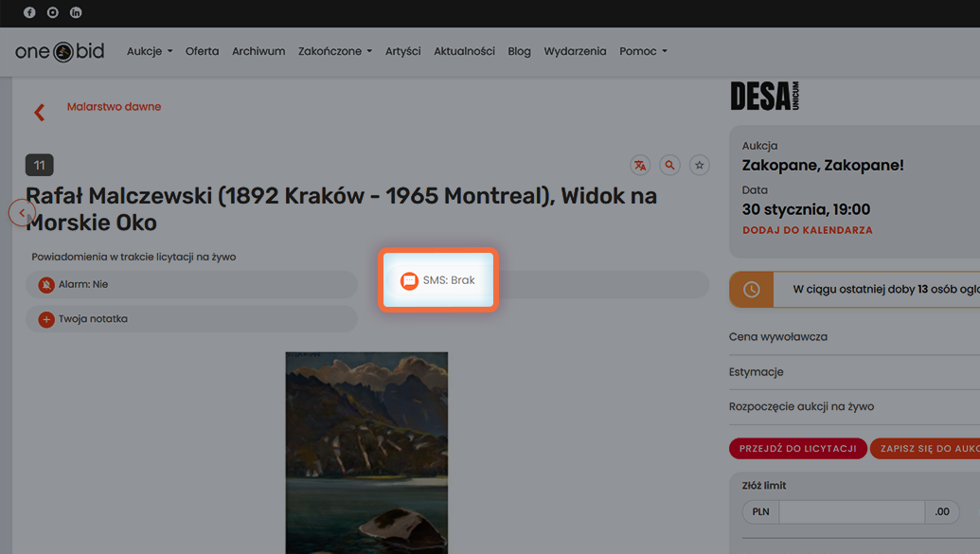Open the Instagram social link
Image resolution: width=980 pixels, height=554 pixels.
[52, 12]
